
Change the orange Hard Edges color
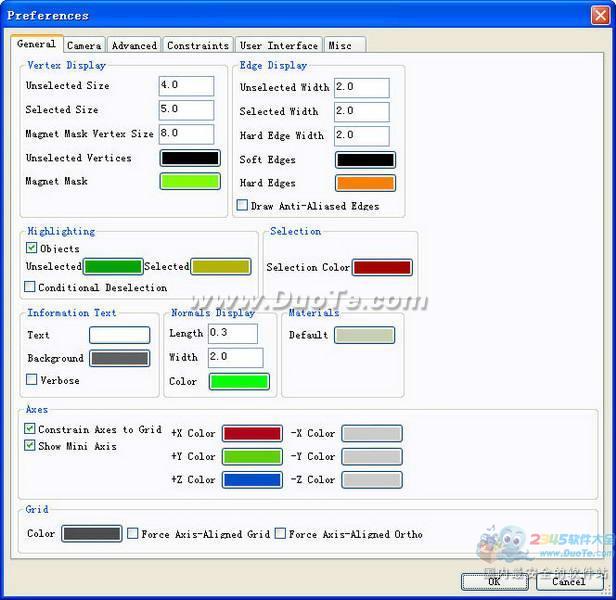(365, 183)
